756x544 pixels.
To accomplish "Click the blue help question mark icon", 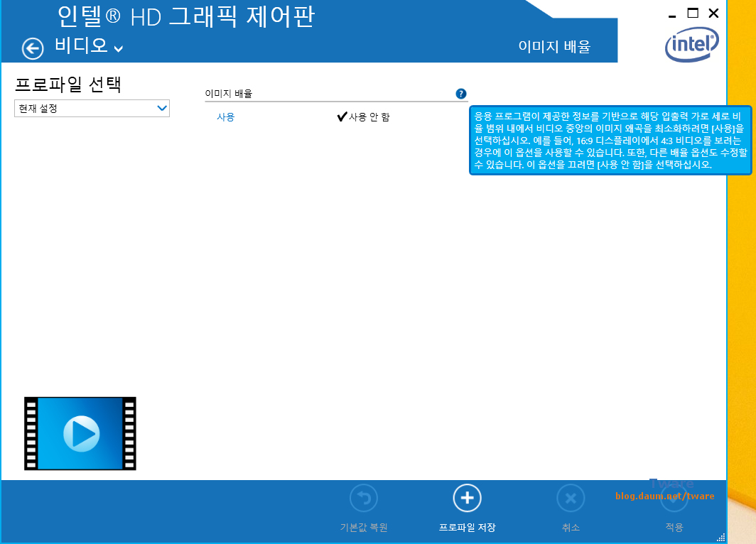I will (x=461, y=94).
